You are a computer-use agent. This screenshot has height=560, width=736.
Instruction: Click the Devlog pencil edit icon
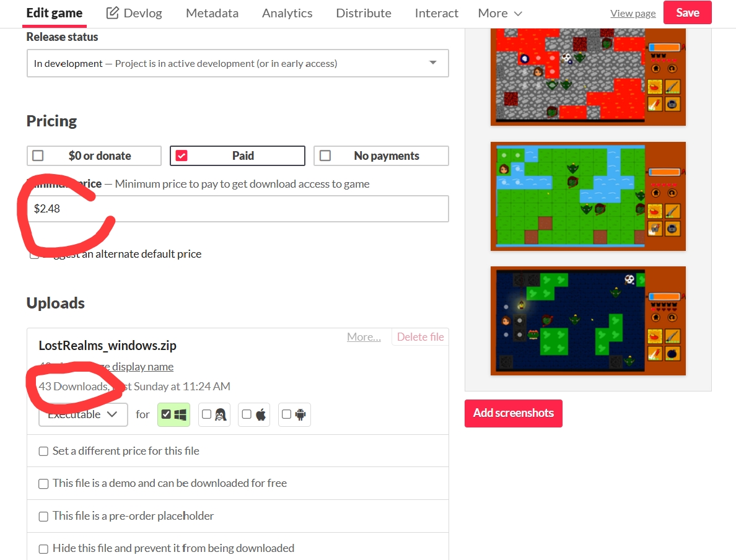point(112,13)
